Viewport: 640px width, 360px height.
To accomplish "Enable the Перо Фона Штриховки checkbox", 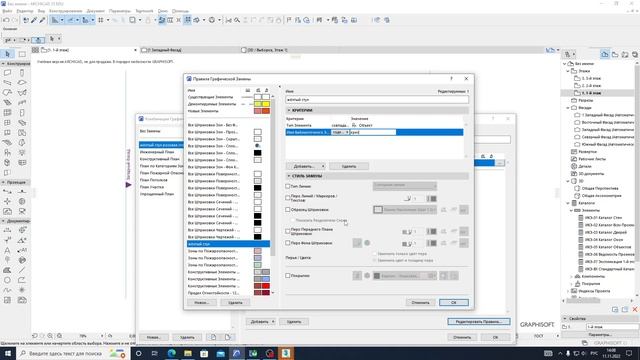I will point(288,243).
